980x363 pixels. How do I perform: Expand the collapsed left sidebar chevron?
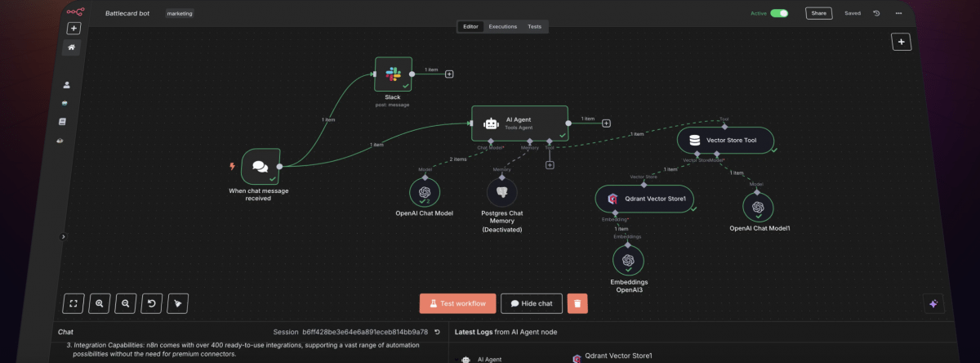point(64,236)
